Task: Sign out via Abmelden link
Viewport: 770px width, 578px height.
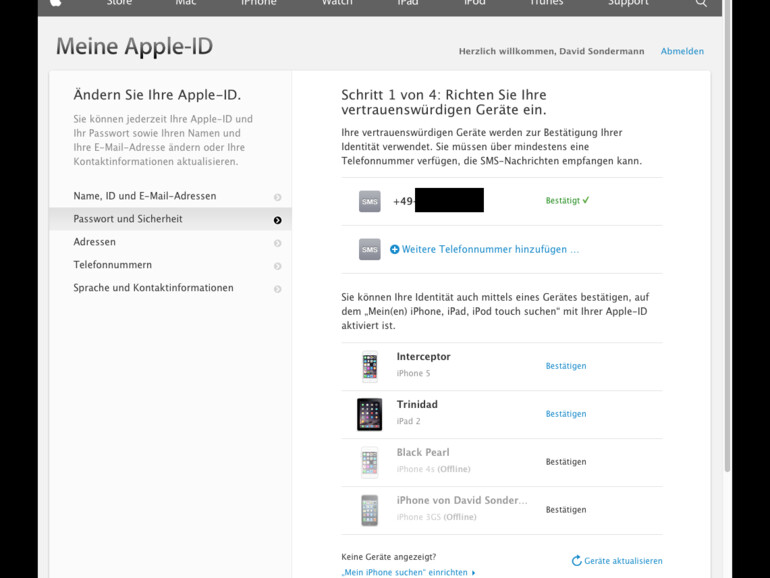Action: tap(682, 51)
